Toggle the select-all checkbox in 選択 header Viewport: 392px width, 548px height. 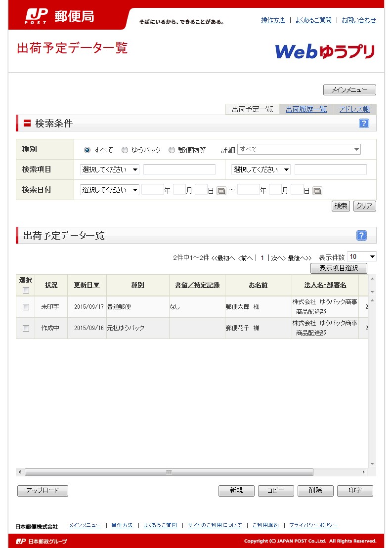(26, 290)
